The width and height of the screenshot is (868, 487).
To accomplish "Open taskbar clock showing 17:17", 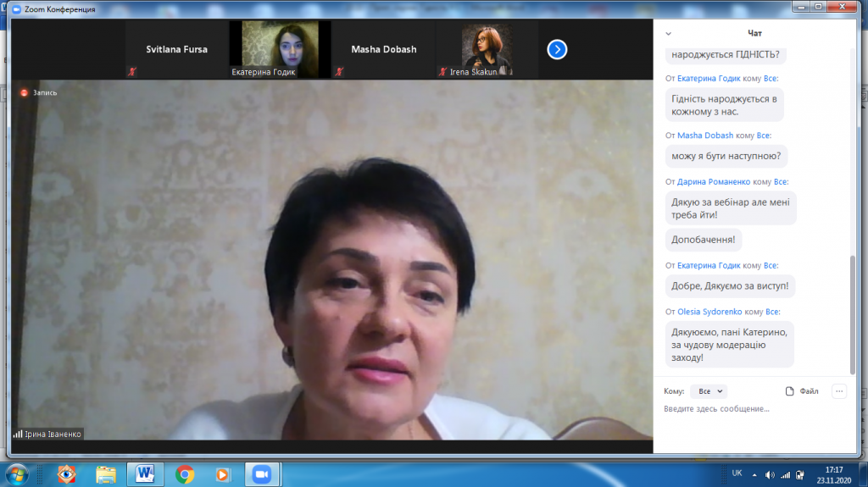I will 834,475.
